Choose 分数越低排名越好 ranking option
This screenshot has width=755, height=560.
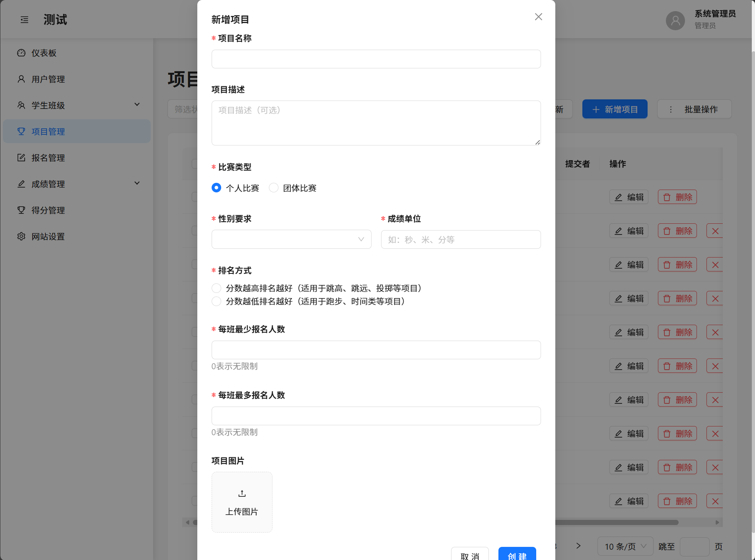coord(216,301)
